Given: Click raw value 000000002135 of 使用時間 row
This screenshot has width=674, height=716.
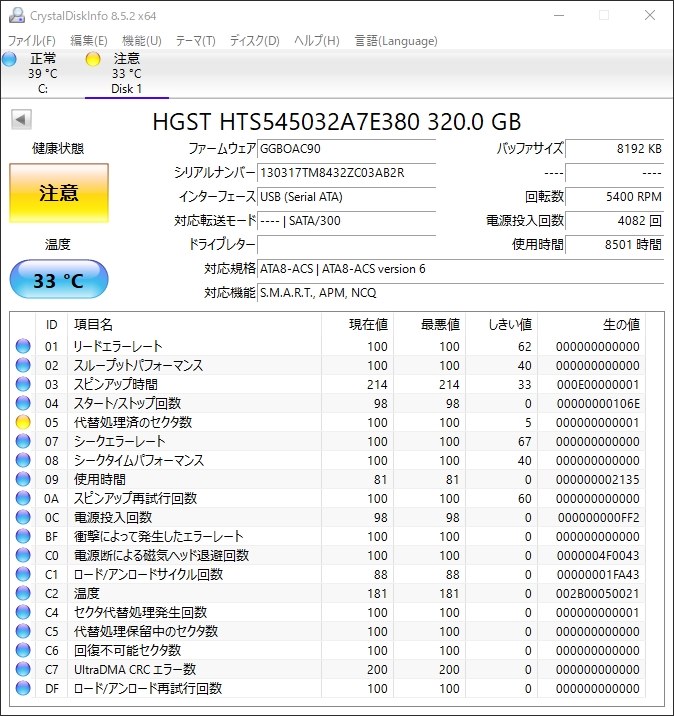Looking at the screenshot, I should click(598, 479).
